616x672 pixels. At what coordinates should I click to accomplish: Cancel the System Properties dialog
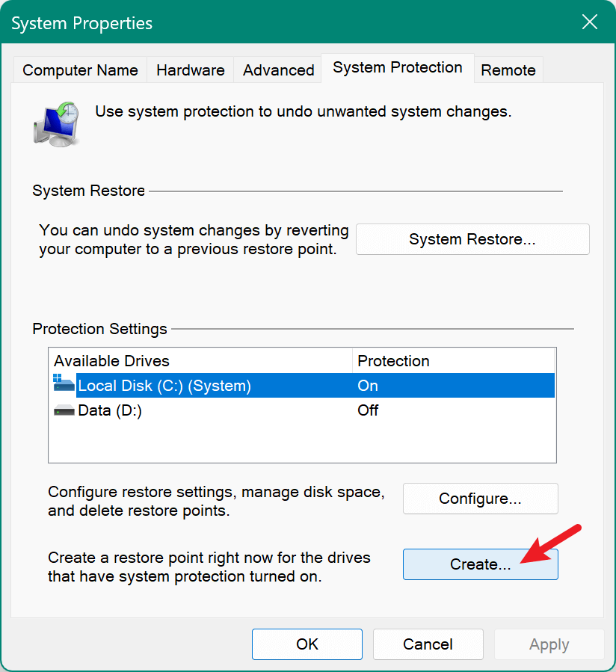pyautogui.click(x=428, y=644)
